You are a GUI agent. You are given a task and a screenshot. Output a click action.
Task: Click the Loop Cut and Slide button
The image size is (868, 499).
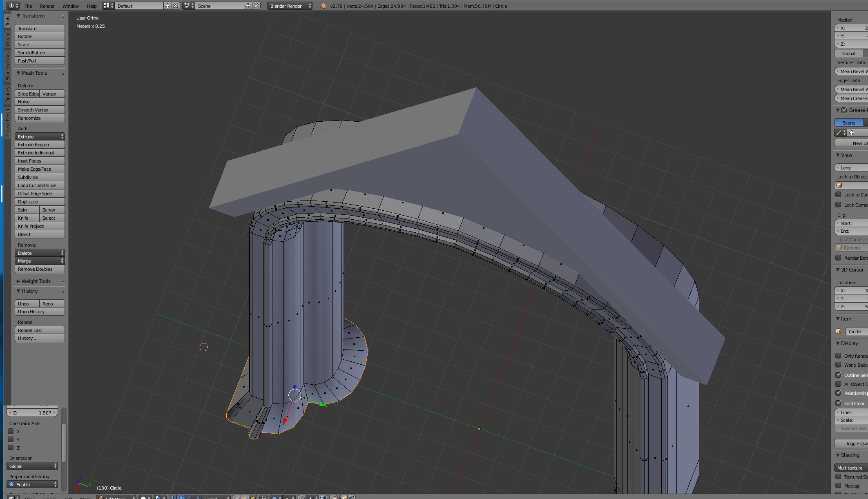click(x=40, y=185)
